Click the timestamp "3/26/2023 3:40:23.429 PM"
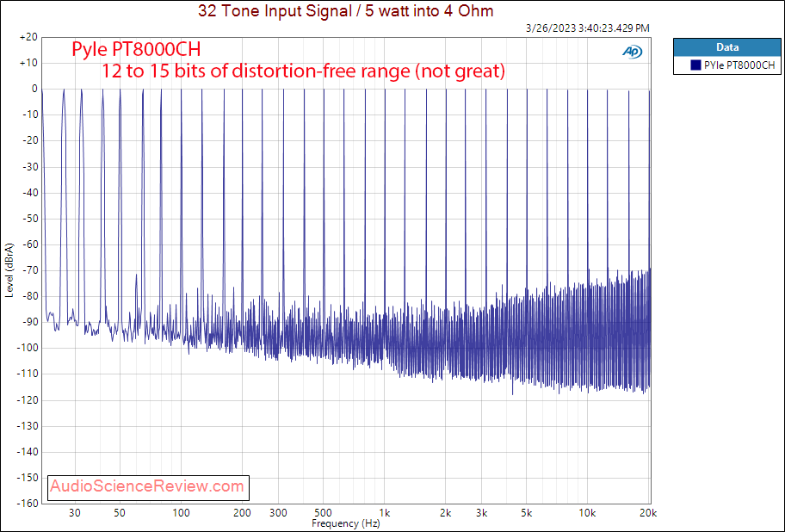Screen dimensions: 785x532 pos(588,28)
